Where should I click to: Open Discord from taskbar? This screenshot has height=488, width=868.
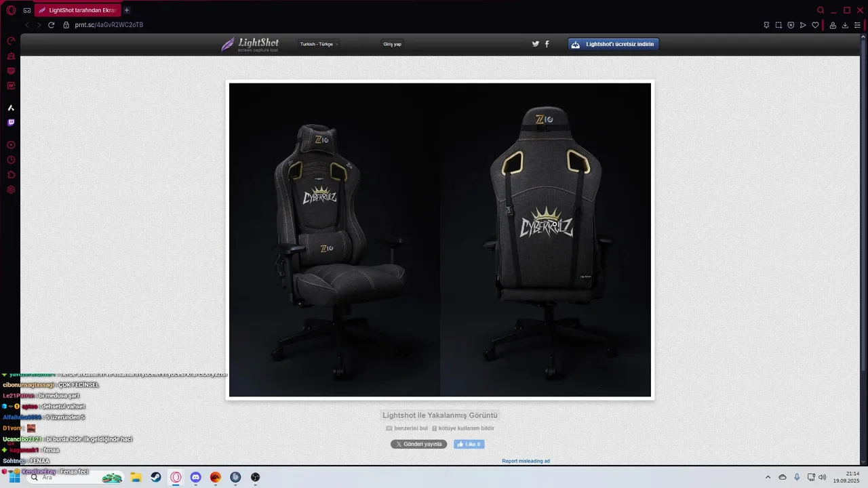(196, 477)
